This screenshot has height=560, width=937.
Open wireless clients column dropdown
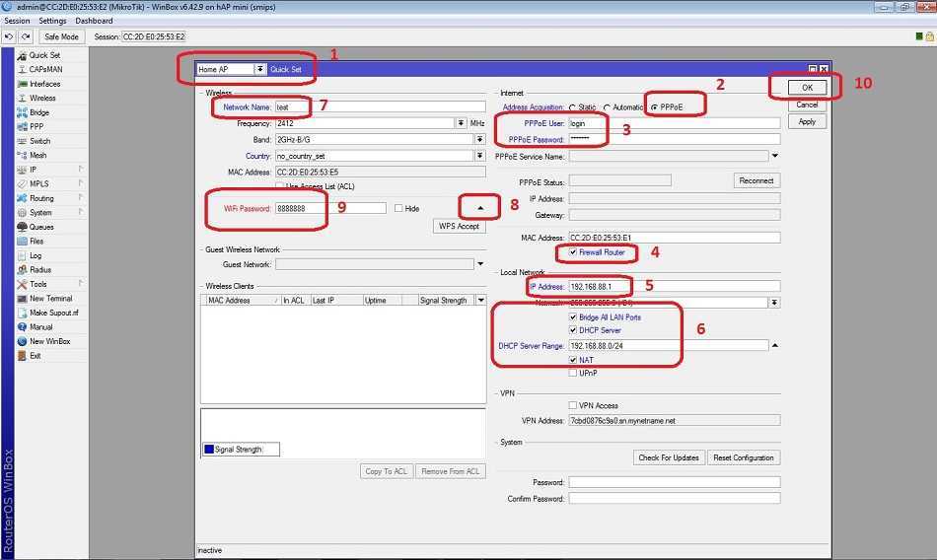coord(481,300)
